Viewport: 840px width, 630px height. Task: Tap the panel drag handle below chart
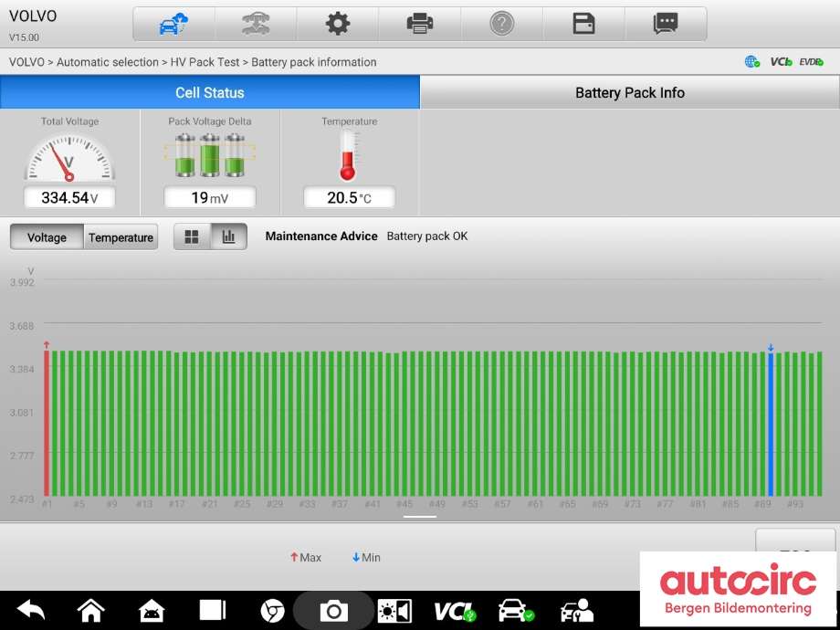[x=420, y=517]
